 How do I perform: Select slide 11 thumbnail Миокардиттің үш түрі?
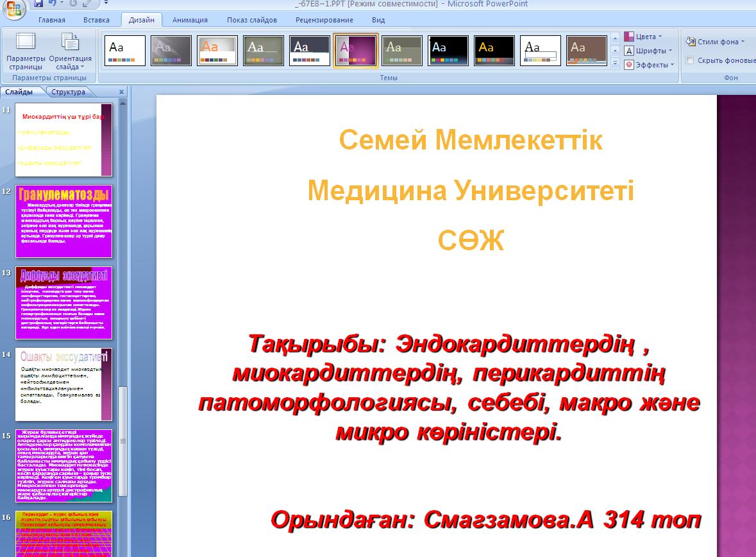[63, 140]
